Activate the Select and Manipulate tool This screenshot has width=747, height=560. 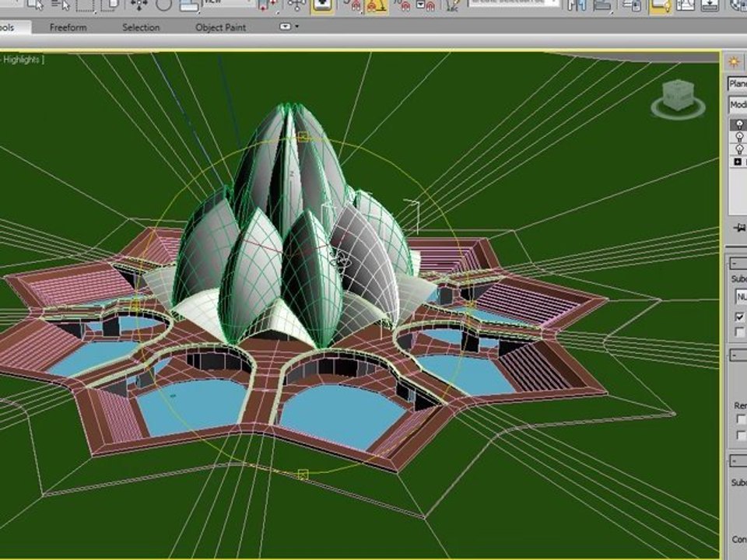[296, 5]
